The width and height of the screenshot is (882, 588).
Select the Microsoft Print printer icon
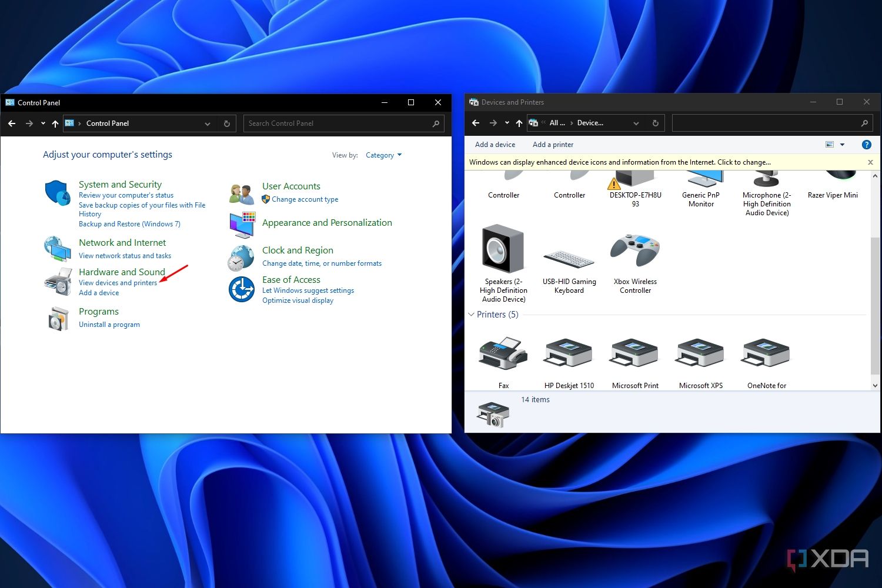pos(634,352)
